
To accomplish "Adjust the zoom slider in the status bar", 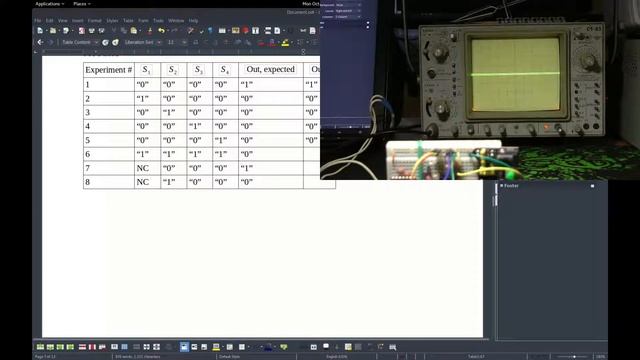I will 574,357.
